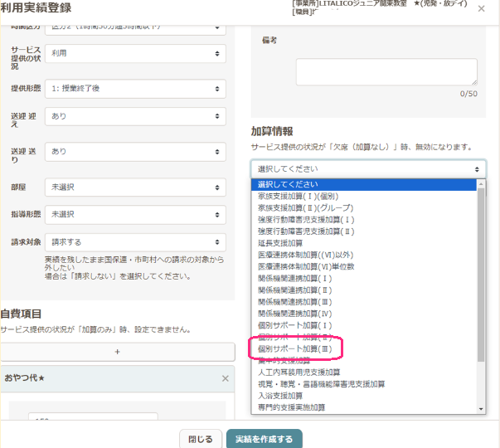
Task: Click the 閉じる button
Action: coord(200,439)
